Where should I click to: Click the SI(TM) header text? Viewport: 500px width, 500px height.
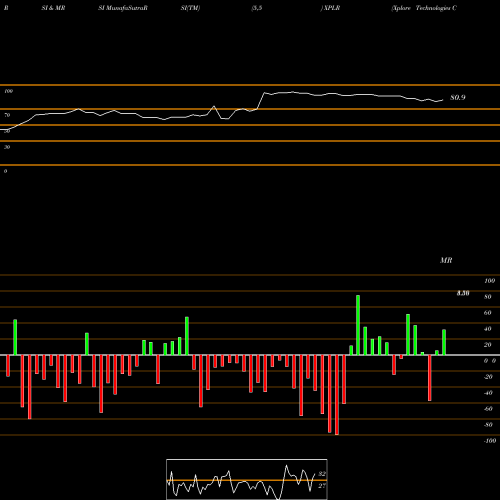(x=190, y=8)
